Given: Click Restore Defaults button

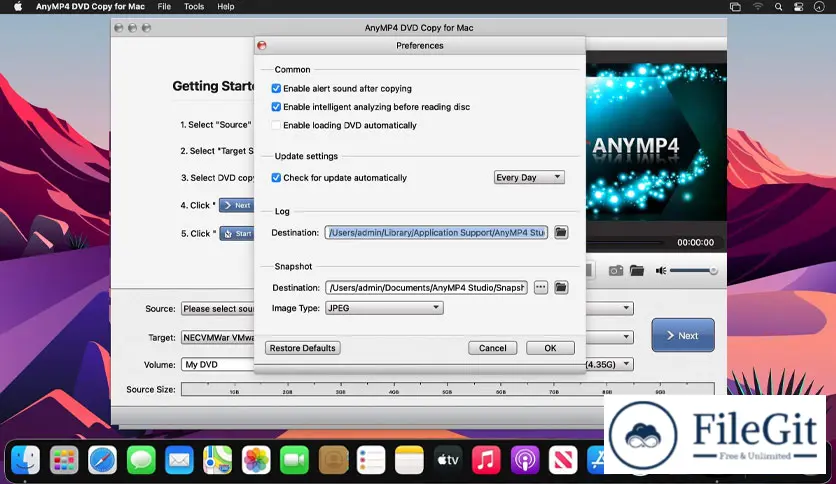Looking at the screenshot, I should coord(303,348).
